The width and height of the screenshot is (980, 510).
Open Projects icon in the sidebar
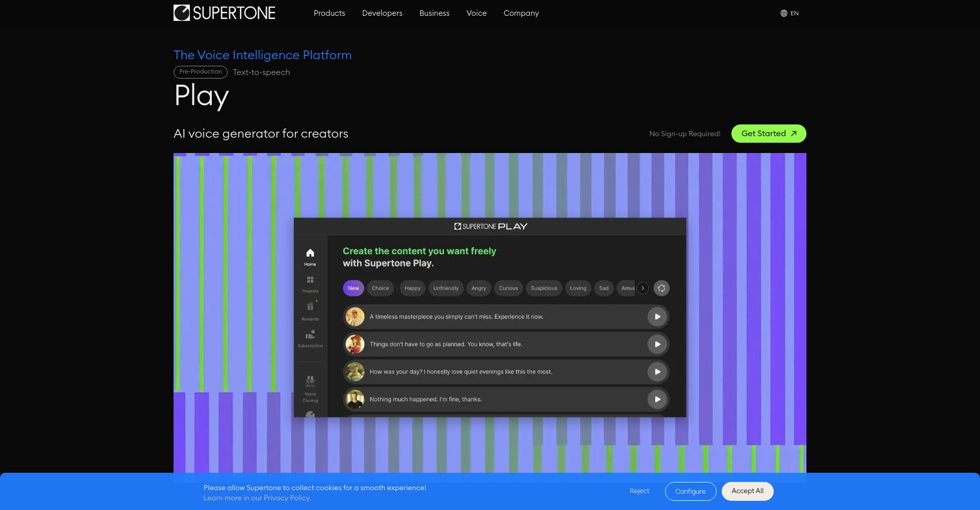[310, 280]
